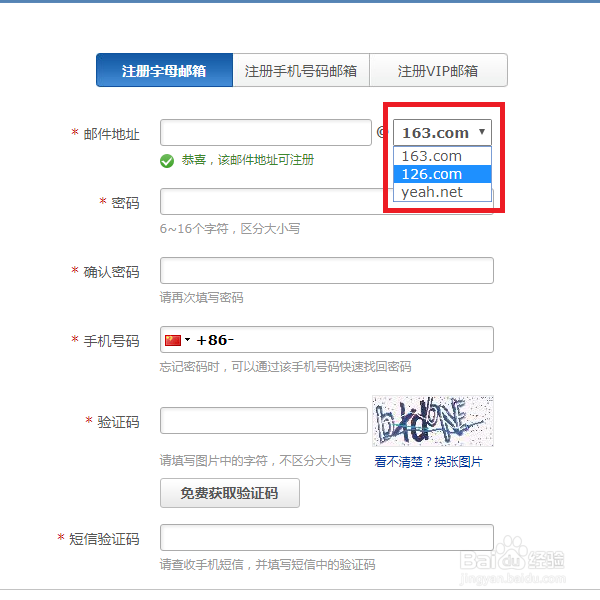Choose 163.com option in dropdown list

coord(442,156)
